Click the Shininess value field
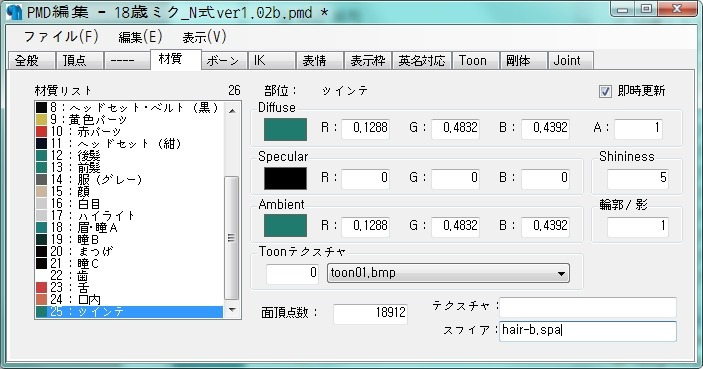This screenshot has width=703, height=369. point(638,178)
